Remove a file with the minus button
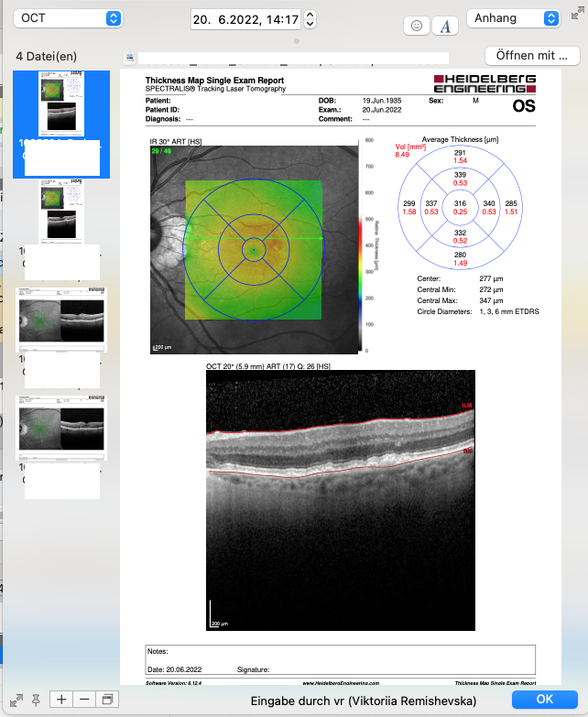Screen dimensions: 588x717 click(84, 700)
